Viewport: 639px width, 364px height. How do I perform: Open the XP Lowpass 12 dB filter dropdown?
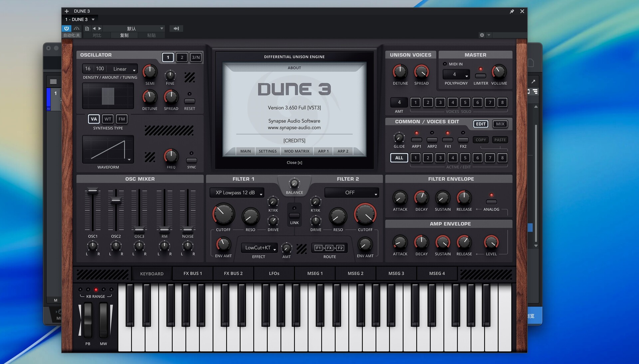[x=237, y=193]
